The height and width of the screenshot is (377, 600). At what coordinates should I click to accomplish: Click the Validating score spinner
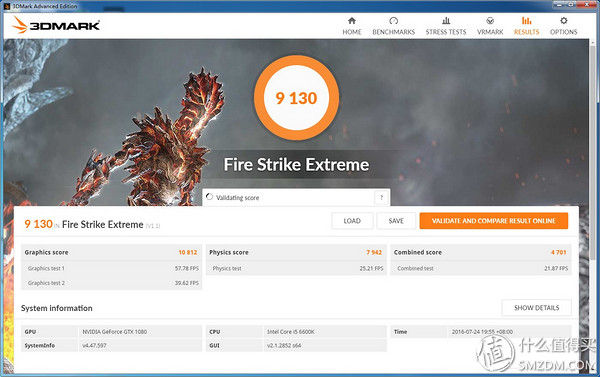(209, 197)
